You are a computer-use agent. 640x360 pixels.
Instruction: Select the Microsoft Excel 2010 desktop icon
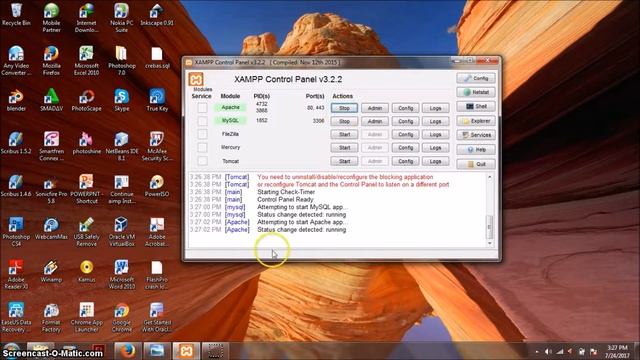click(x=87, y=61)
